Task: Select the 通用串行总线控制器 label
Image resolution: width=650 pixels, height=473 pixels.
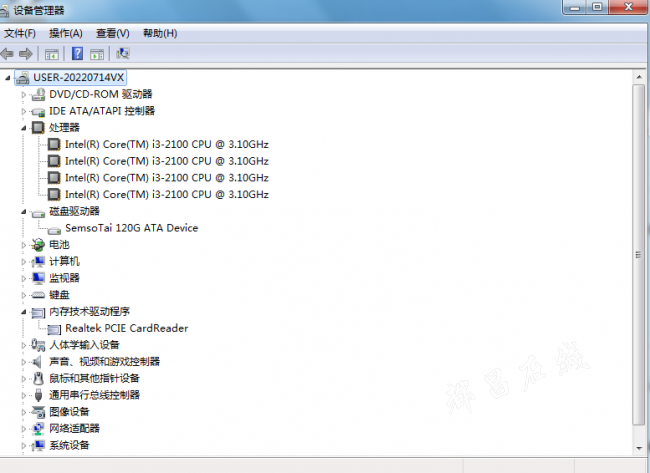Action: click(94, 395)
